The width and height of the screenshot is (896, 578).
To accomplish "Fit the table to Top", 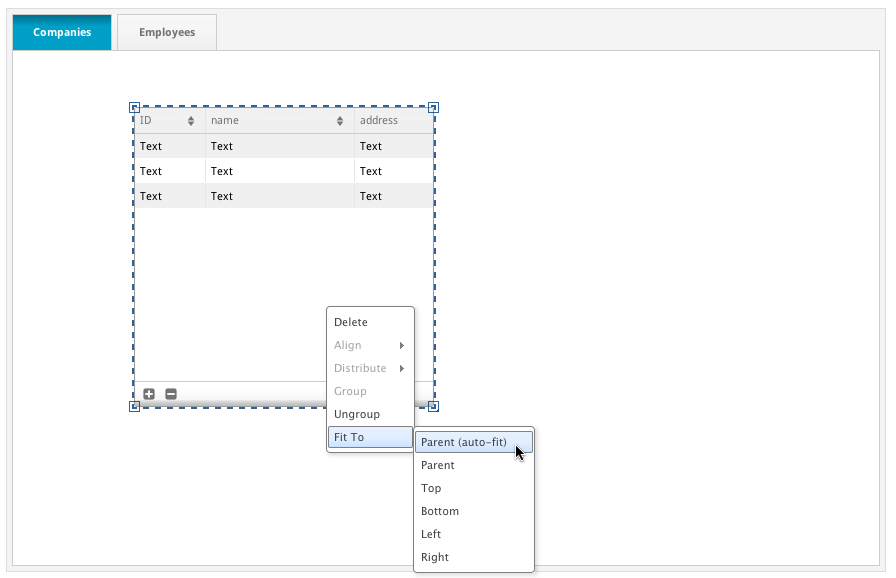I will [x=431, y=489].
